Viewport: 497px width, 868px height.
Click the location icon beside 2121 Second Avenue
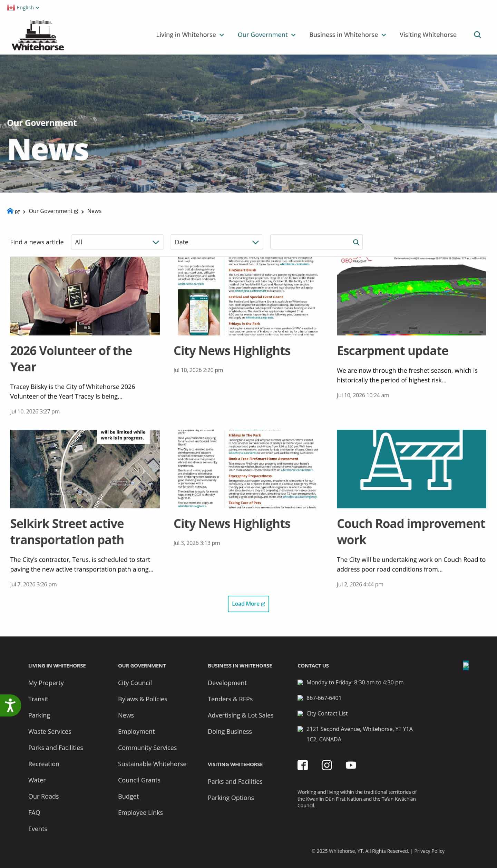(300, 729)
